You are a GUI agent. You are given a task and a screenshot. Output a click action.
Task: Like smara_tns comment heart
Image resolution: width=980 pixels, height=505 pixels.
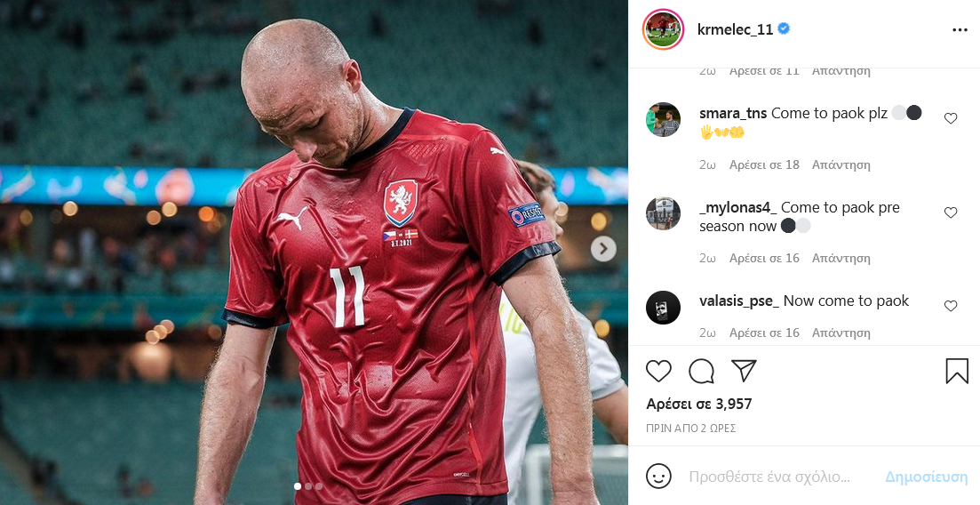point(951,118)
